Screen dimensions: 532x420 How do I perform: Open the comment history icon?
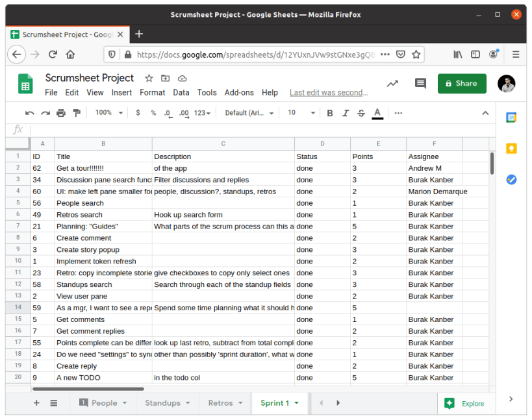tap(420, 83)
